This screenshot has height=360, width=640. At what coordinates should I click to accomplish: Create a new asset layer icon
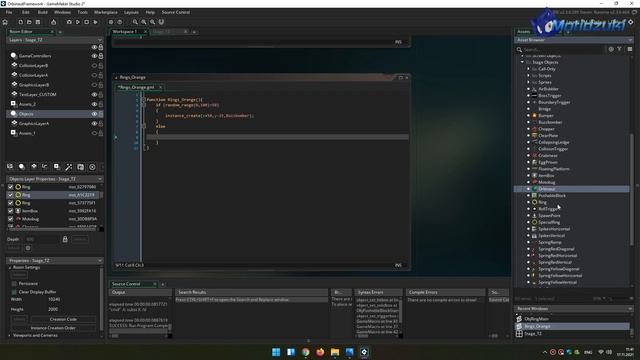coord(57,167)
